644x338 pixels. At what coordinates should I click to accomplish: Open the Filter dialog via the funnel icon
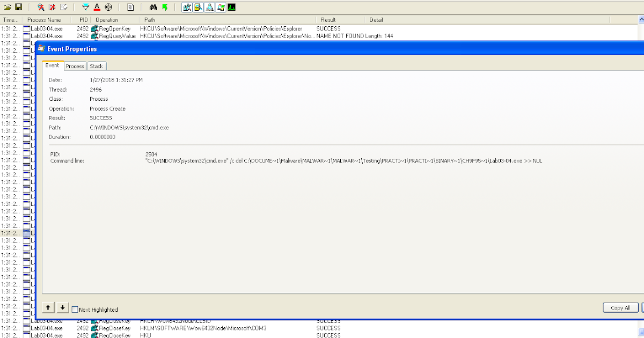tap(86, 7)
